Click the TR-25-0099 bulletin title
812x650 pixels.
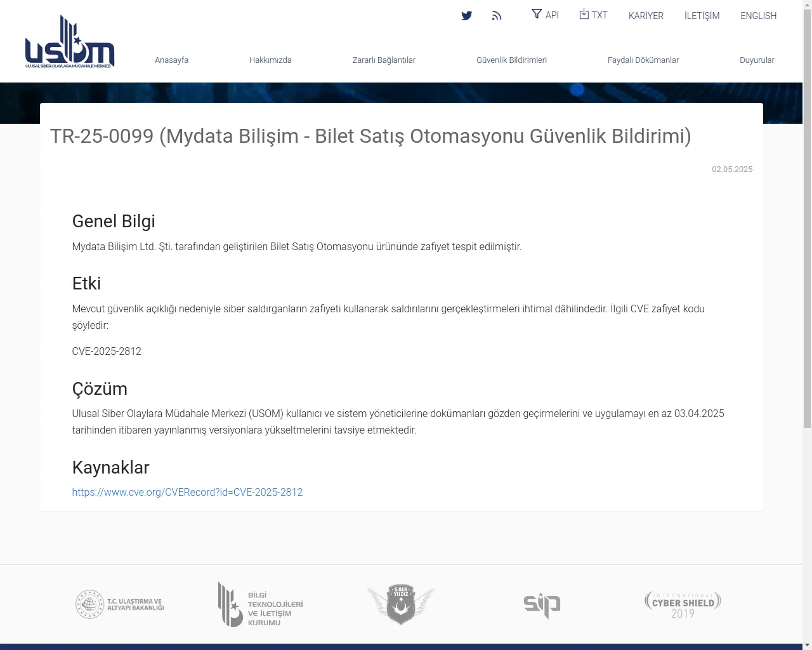tap(370, 136)
